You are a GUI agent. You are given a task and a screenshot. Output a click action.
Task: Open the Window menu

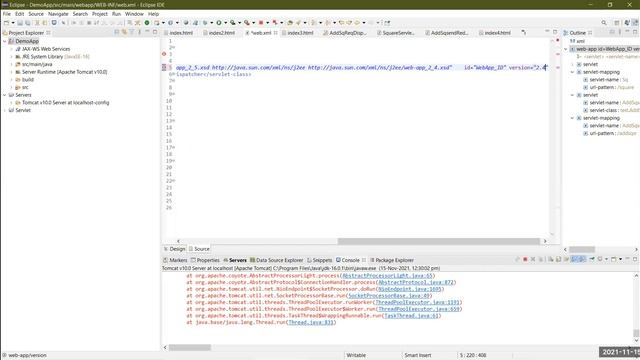(134, 14)
